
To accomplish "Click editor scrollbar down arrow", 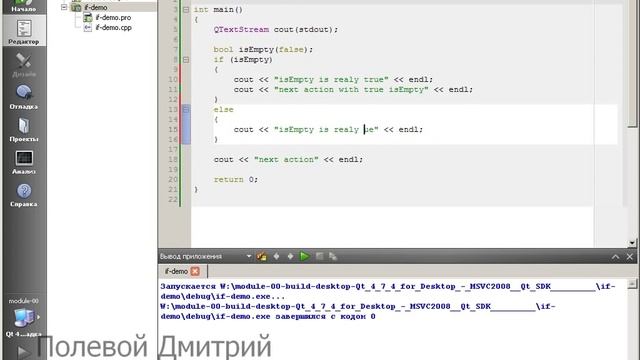I will [x=632, y=243].
